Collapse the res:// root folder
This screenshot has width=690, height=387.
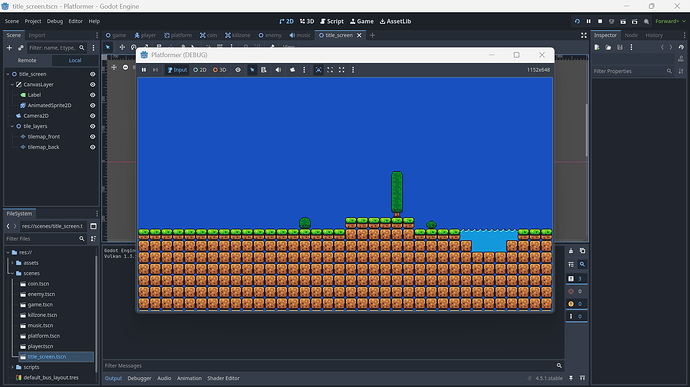coord(8,252)
